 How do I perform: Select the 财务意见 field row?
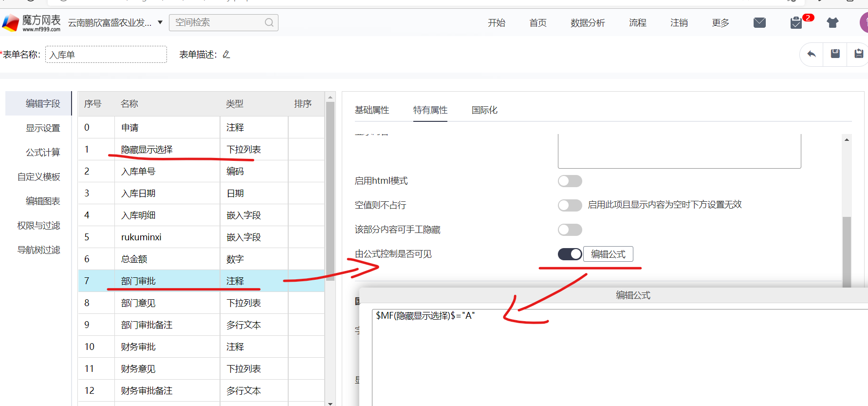coord(201,368)
